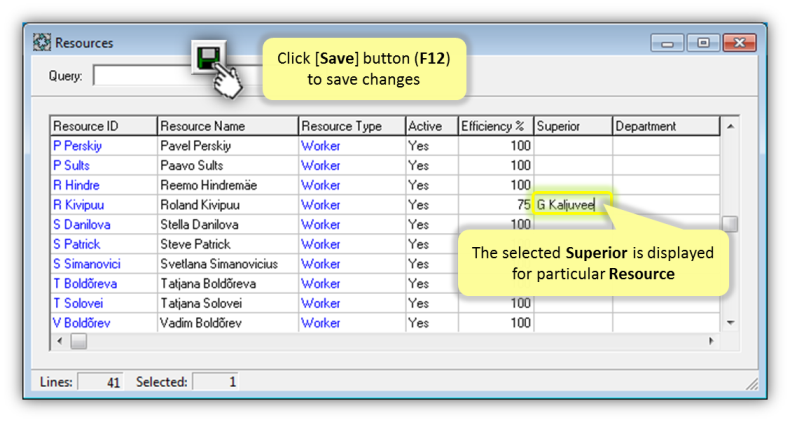Click the Superior column header
Viewport: 790px width, 422px height.
[572, 126]
